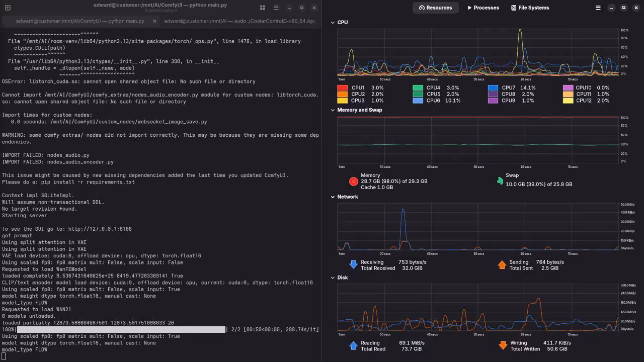
Task: Collapse the Disk section
Action: point(333,278)
